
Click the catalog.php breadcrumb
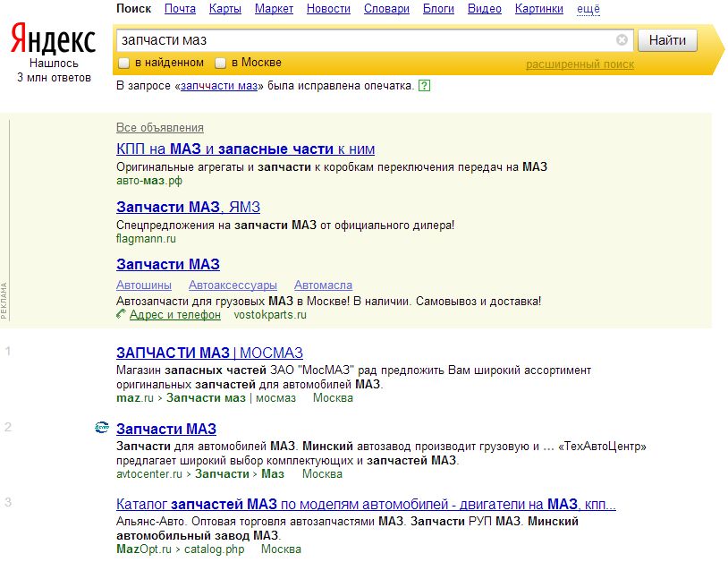(214, 549)
